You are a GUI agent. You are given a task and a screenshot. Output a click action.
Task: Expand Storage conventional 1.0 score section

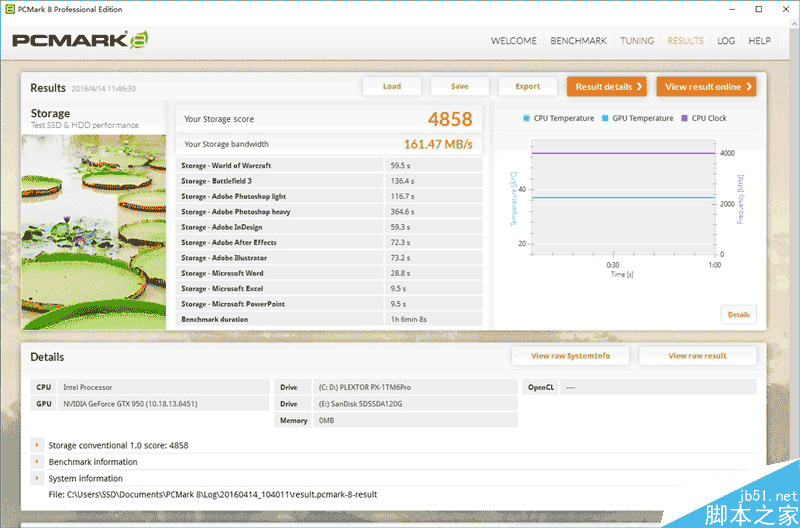(37, 445)
